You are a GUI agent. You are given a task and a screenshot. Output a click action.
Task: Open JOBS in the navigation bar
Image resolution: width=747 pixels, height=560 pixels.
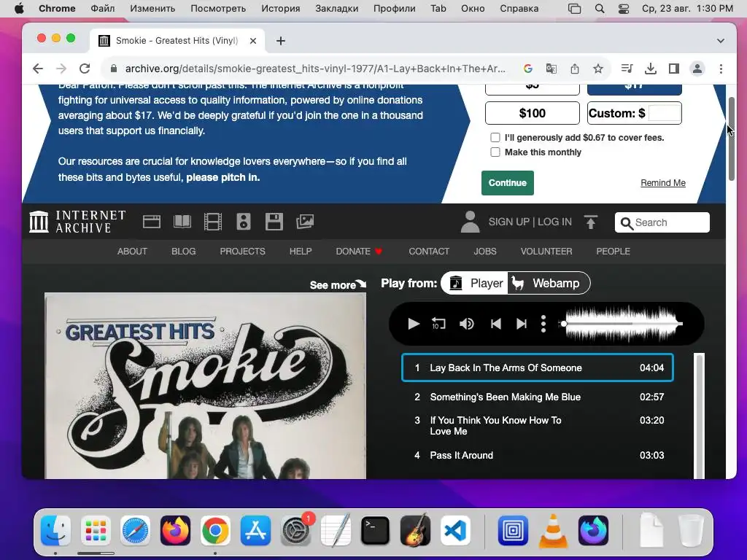(x=485, y=252)
